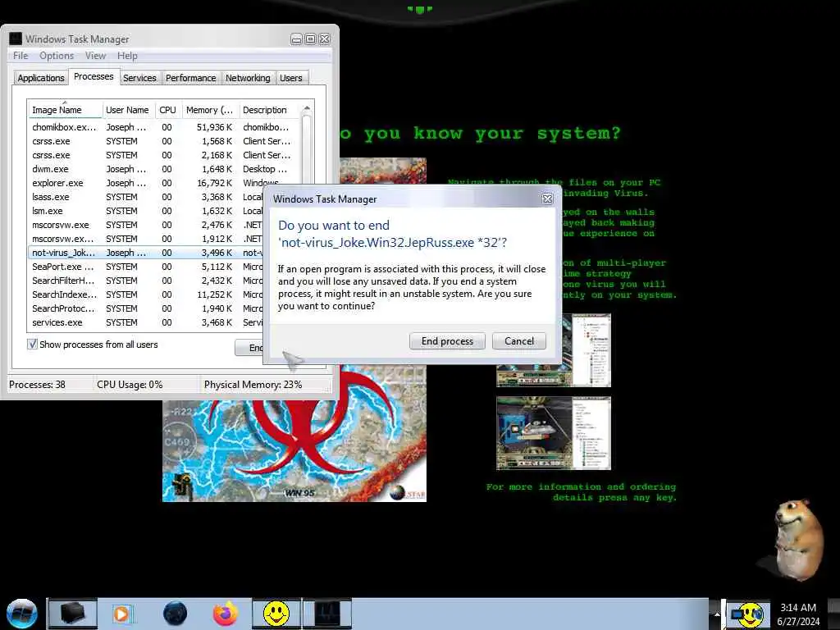Open the taskbar clock showing 3:14 AM
This screenshot has width=840, height=630.
[798, 614]
